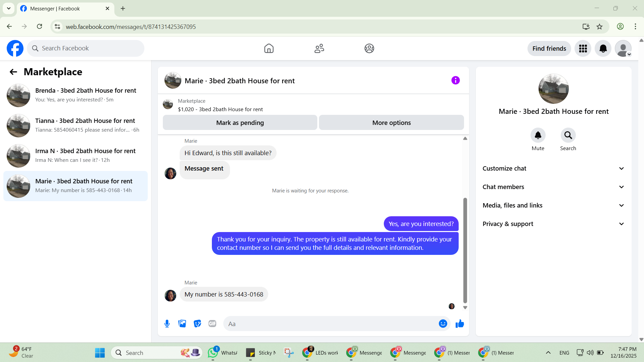Click "Yes, are you interested?" sent message
The image size is (644, 362).
tap(421, 224)
